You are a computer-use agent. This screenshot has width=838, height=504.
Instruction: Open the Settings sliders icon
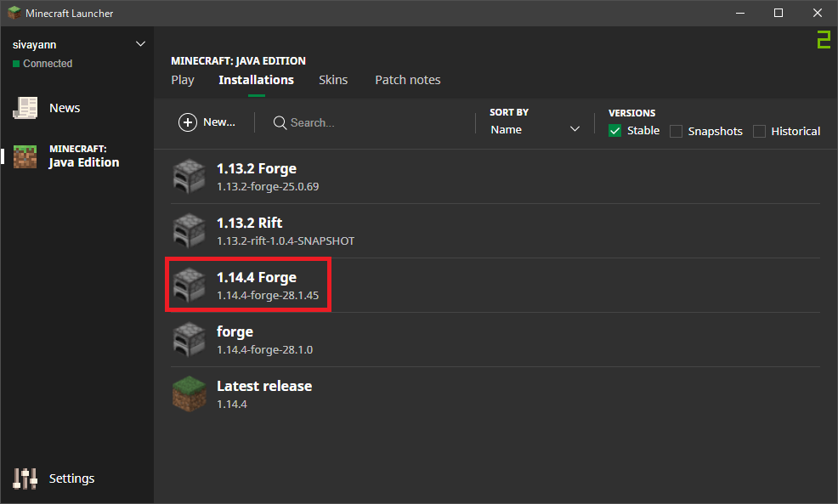(x=25, y=479)
